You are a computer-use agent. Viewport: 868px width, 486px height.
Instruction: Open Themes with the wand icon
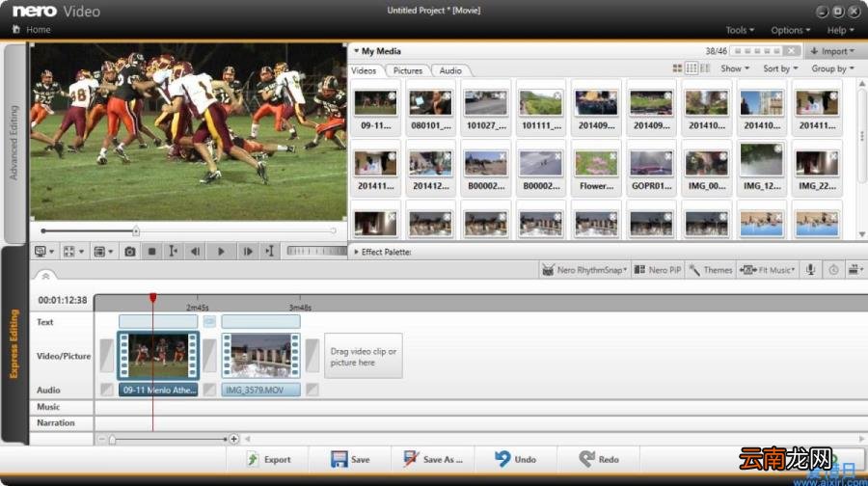(x=711, y=270)
